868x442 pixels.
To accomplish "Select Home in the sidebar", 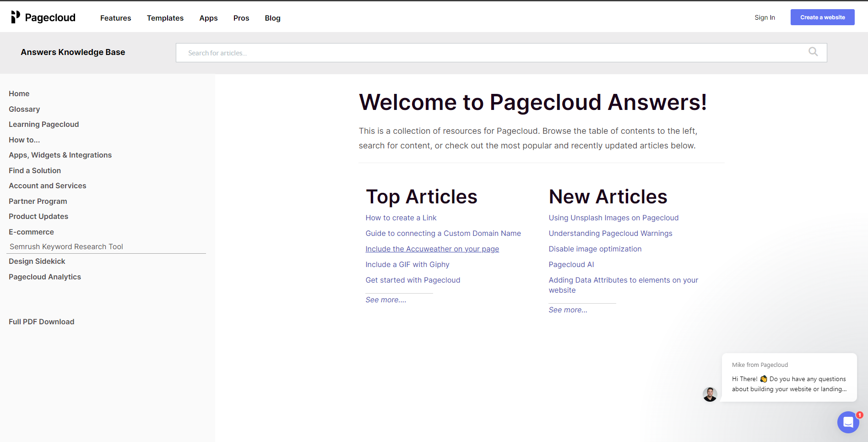I will point(19,93).
